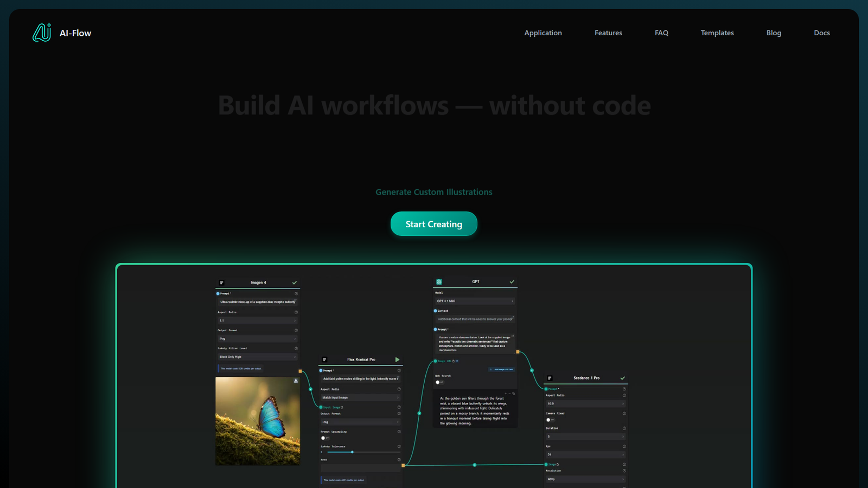Open the FAQ page from the navigation
The image size is (868, 488).
pos(661,33)
